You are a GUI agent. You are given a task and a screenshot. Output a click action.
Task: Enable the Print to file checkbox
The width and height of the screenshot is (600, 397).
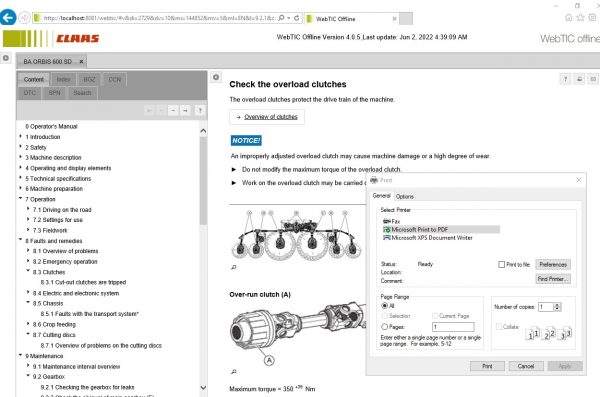click(501, 265)
